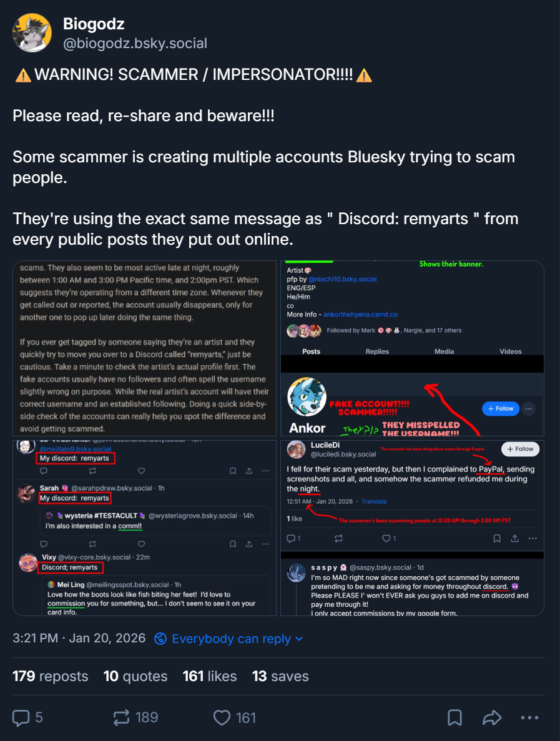
Task: View the 179 reposts list
Action: pos(50,676)
